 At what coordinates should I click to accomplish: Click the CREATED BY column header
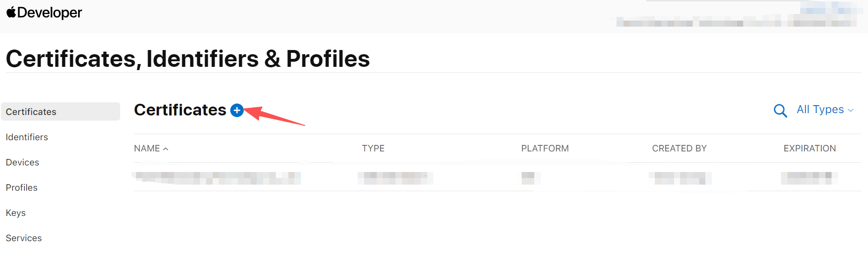[679, 149]
